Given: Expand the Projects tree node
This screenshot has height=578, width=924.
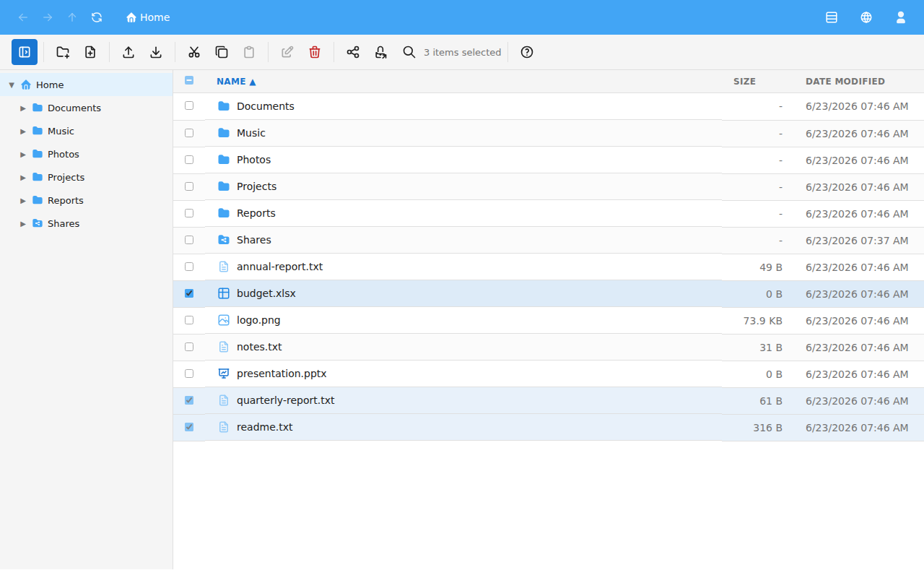Looking at the screenshot, I should (x=23, y=177).
